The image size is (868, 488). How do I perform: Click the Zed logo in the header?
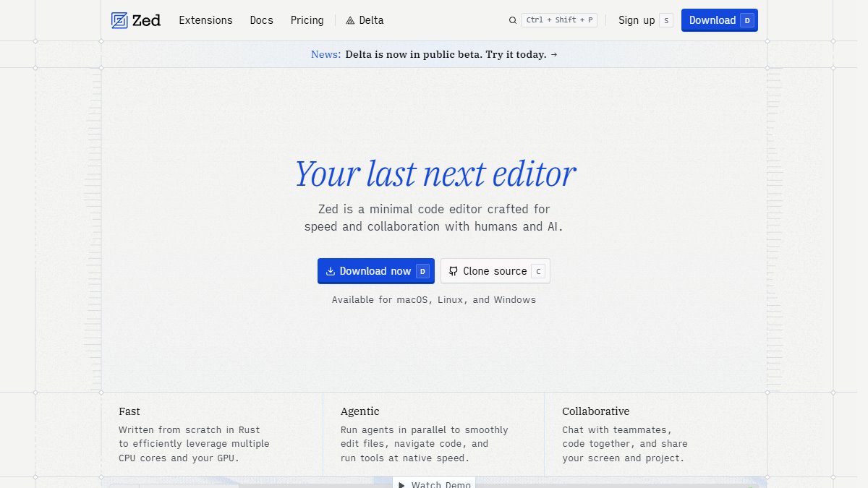[x=136, y=20]
